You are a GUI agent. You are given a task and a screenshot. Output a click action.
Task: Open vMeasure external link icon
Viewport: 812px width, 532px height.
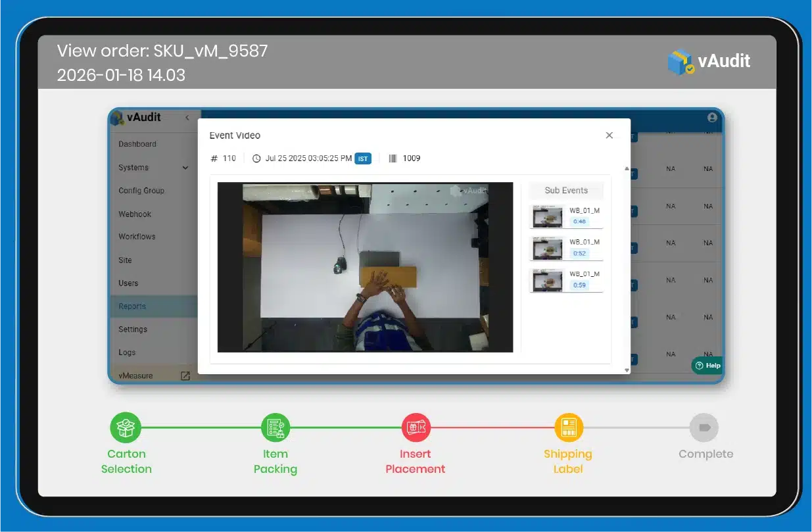tap(185, 376)
